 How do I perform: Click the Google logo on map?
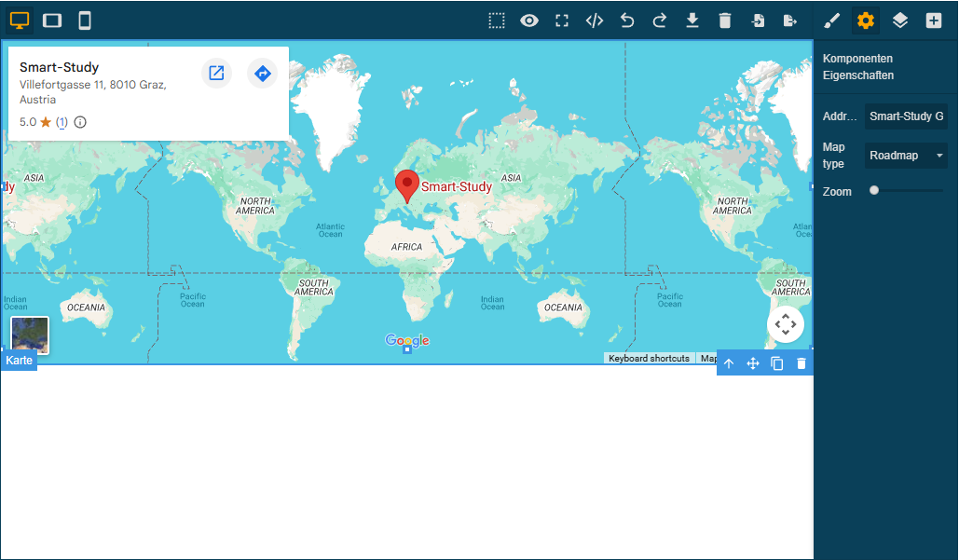click(x=407, y=340)
